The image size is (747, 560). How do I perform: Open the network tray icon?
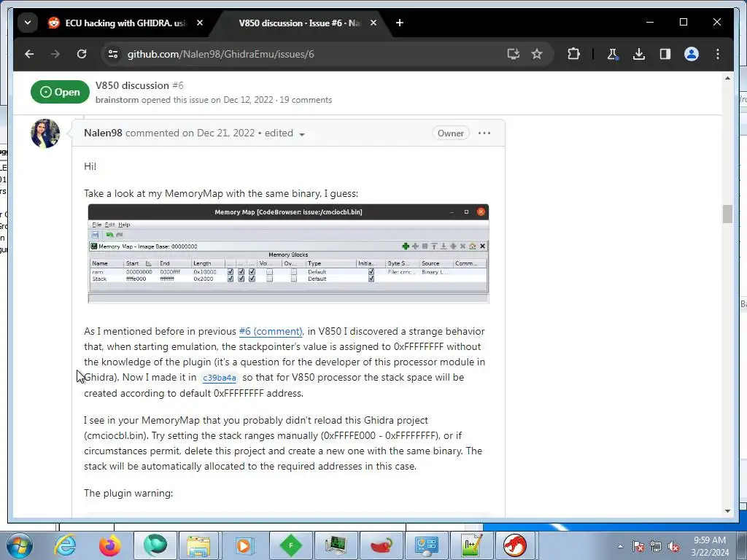[656, 547]
